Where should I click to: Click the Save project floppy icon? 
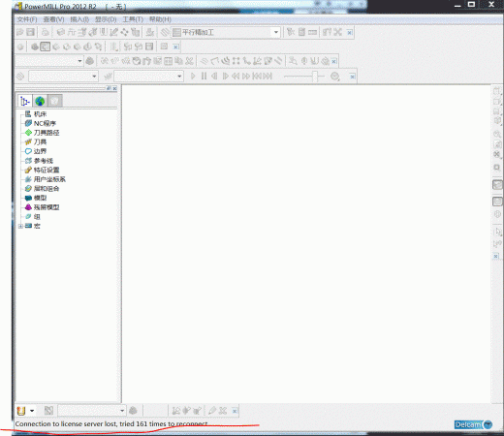pos(30,32)
